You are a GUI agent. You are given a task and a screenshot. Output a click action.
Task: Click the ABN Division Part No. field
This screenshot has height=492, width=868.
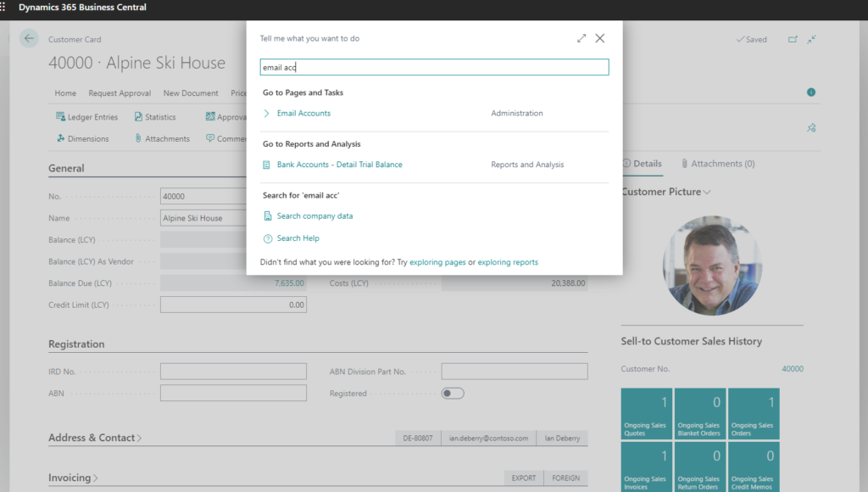515,372
